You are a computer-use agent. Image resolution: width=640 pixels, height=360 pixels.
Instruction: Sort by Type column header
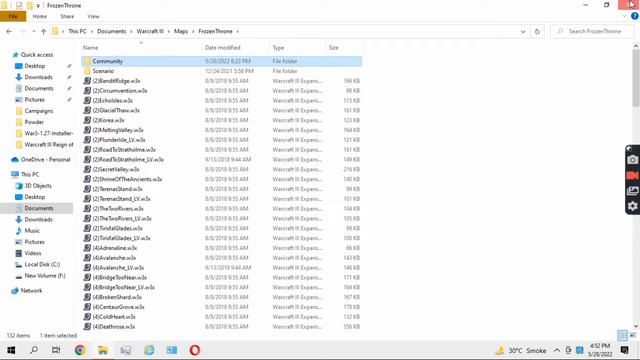pyautogui.click(x=298, y=48)
